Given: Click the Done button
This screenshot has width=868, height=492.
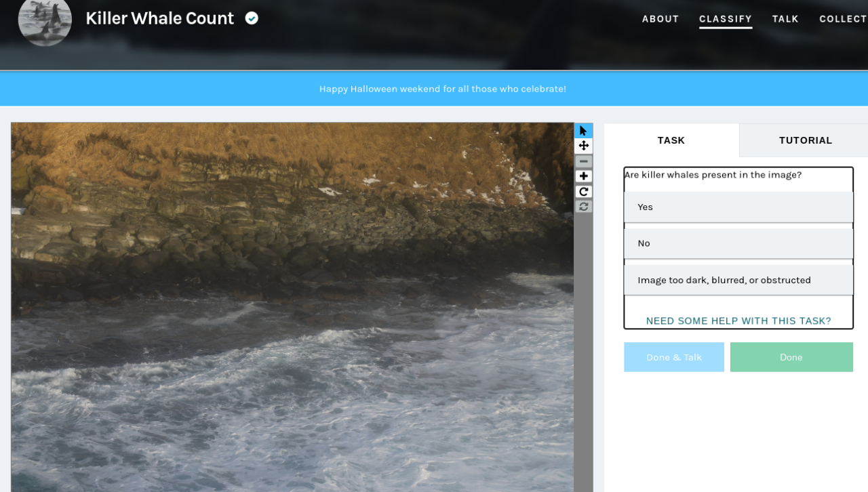Looking at the screenshot, I should point(791,357).
